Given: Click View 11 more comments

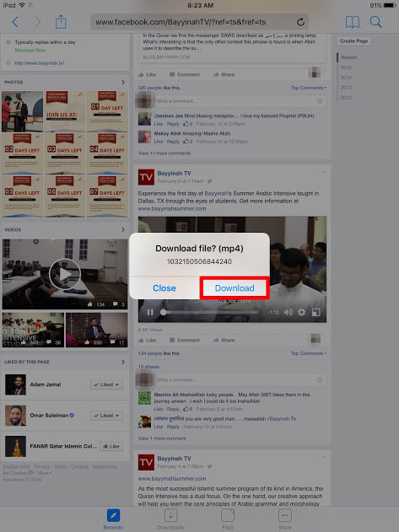Looking at the screenshot, I should [x=164, y=153].
